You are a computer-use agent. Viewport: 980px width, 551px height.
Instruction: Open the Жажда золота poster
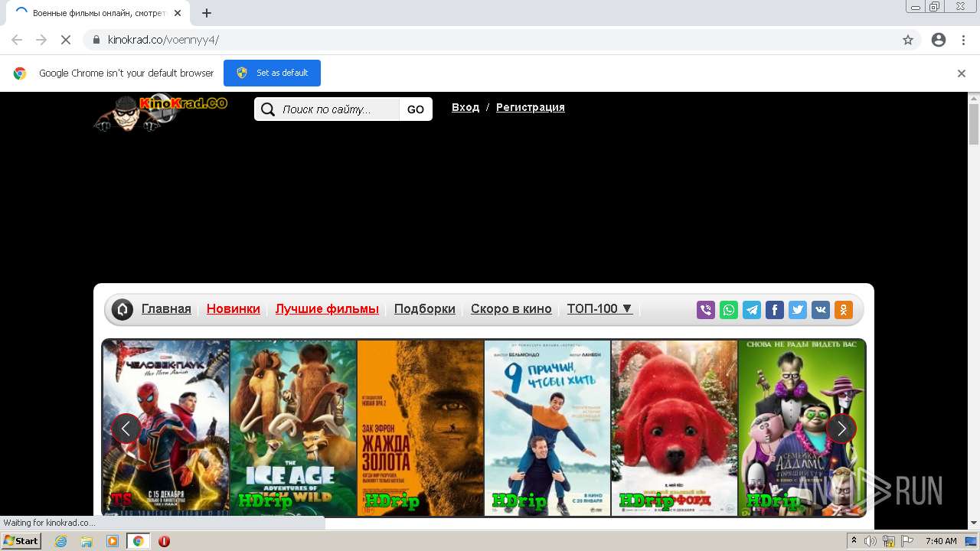[420, 428]
